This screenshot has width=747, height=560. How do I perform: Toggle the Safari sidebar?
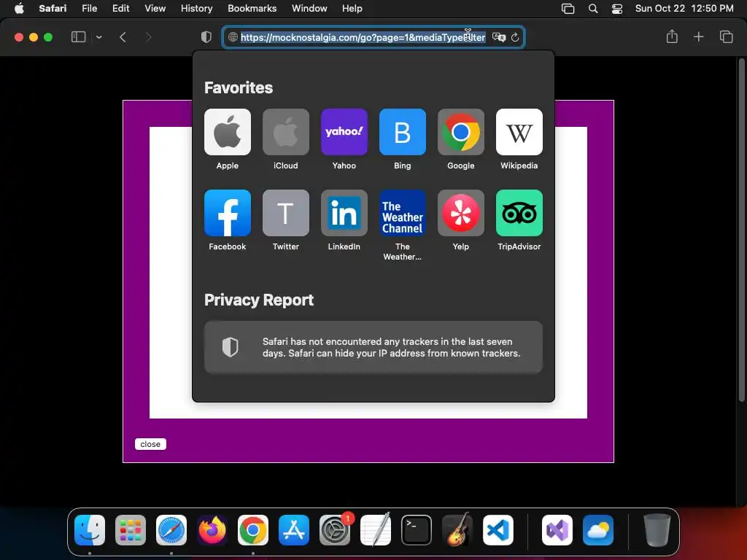click(x=78, y=37)
